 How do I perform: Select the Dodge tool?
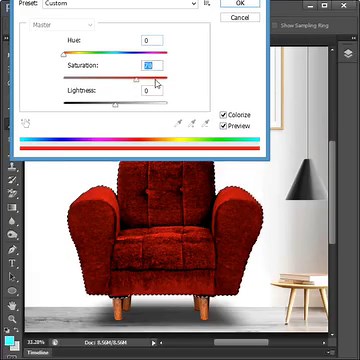(12, 235)
